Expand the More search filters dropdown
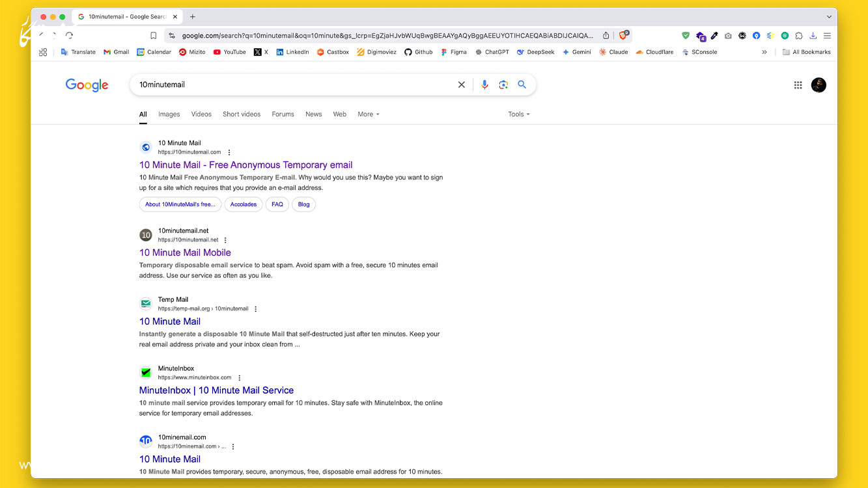The image size is (868, 488). pos(369,114)
